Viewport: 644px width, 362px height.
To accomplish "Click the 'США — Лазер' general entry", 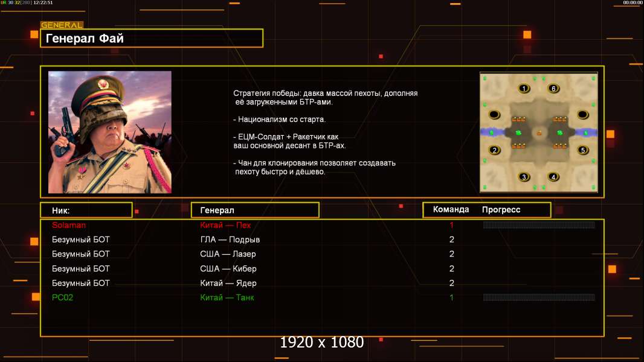I will click(x=228, y=254).
